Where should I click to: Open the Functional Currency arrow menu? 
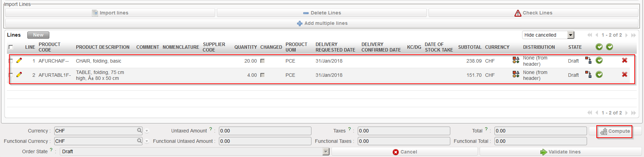click(147, 141)
